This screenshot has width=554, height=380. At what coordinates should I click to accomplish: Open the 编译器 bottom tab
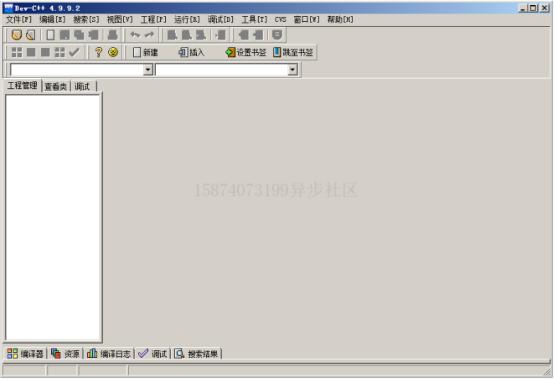pos(25,354)
